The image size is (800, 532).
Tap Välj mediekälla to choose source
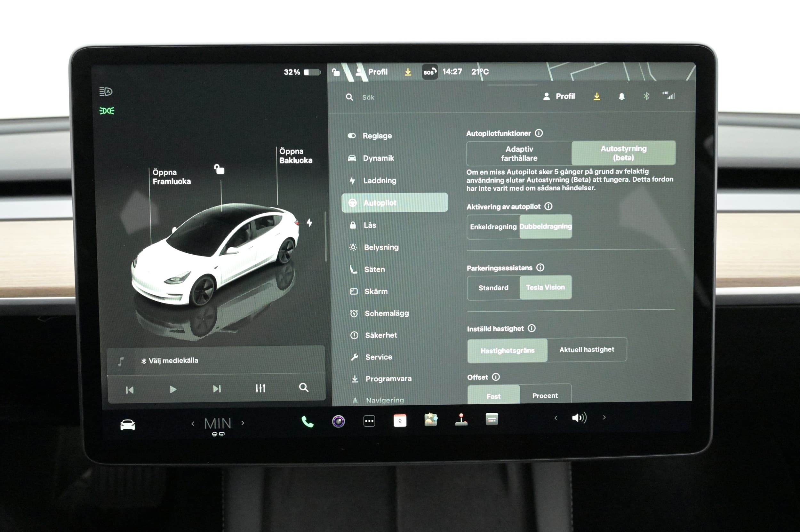pos(169,361)
